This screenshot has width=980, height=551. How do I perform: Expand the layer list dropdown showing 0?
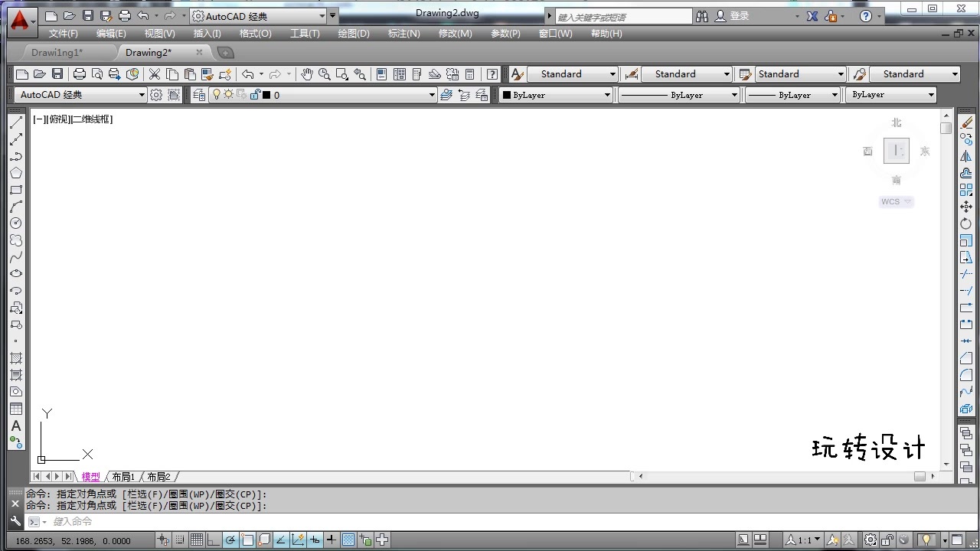(431, 95)
